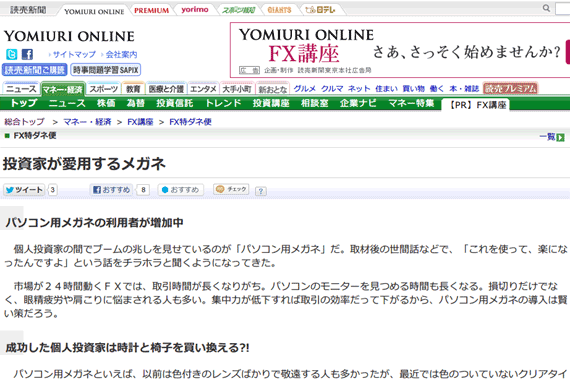Viewport: 570px width, 379px height.
Task: Click the Facebook おすすめ button
Action: [112, 190]
